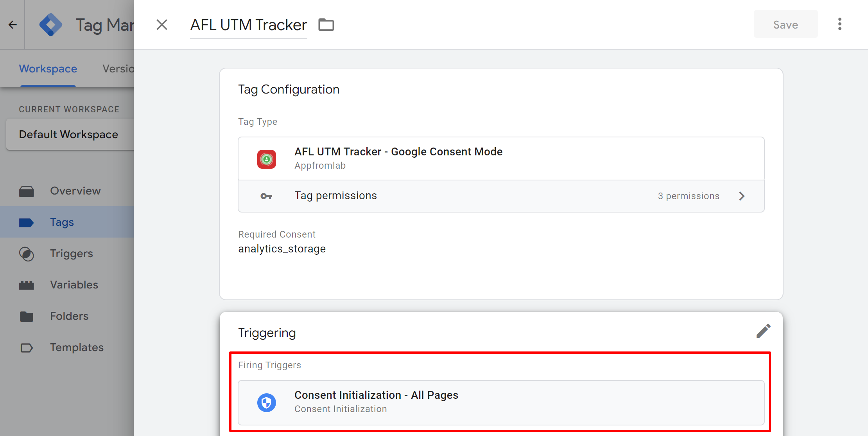Open the Variables panel

click(x=74, y=285)
